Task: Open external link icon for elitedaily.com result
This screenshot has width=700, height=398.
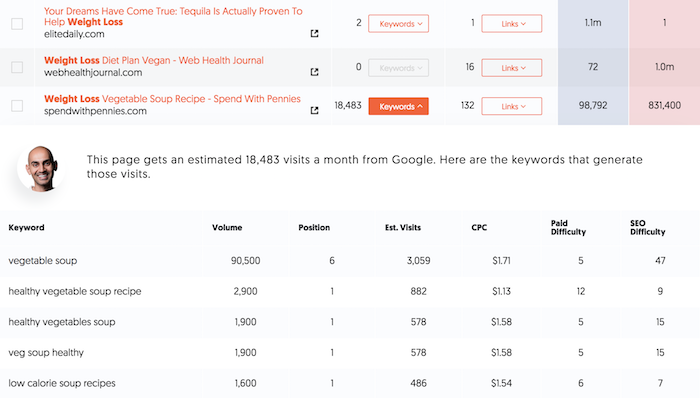Action: [314, 33]
